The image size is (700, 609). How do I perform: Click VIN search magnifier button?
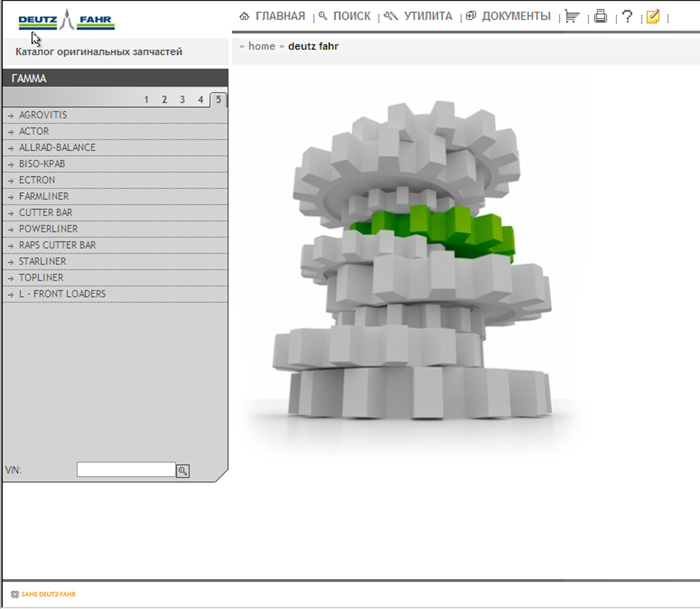coord(183,471)
